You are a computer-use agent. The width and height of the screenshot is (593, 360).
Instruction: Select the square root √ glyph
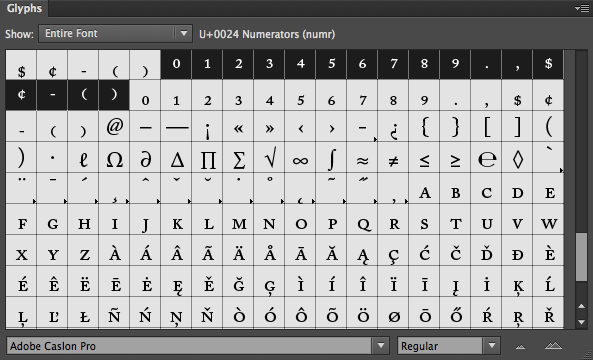point(269,157)
